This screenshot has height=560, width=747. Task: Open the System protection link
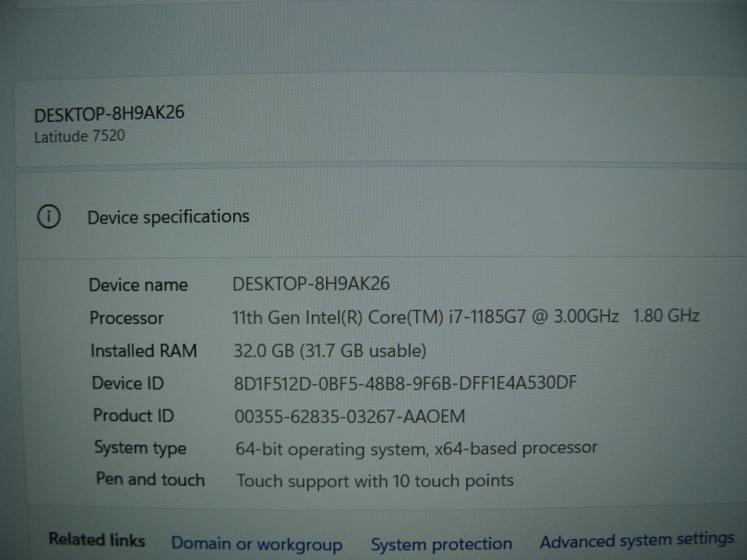pos(441,544)
